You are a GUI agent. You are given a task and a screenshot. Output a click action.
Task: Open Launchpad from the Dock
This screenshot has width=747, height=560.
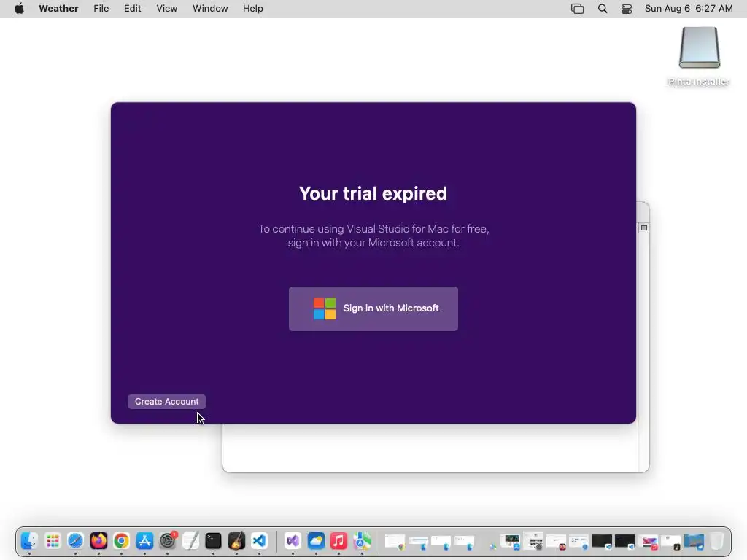53,541
